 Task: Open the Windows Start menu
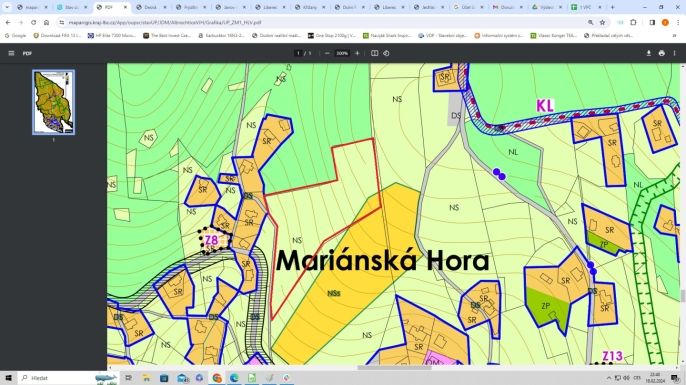tap(8, 378)
